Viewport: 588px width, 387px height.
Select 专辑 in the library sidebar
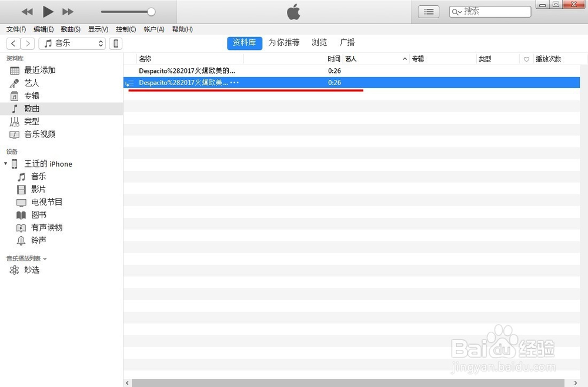tap(32, 96)
